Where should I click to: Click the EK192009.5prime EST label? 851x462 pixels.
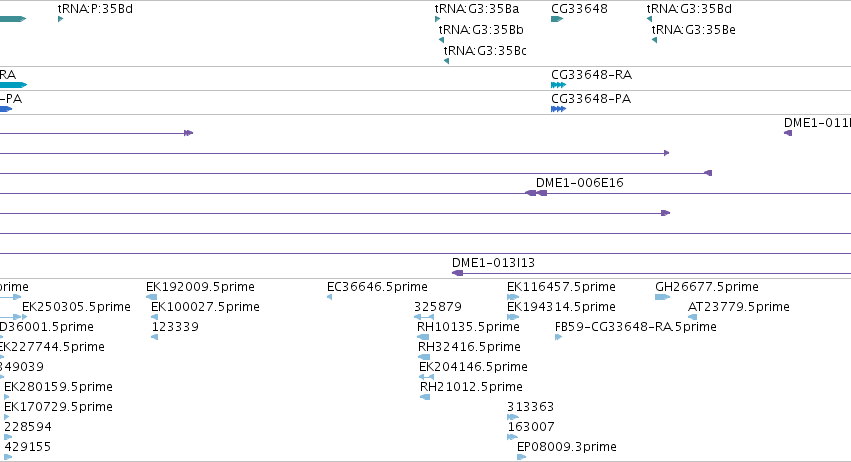pyautogui.click(x=200, y=286)
